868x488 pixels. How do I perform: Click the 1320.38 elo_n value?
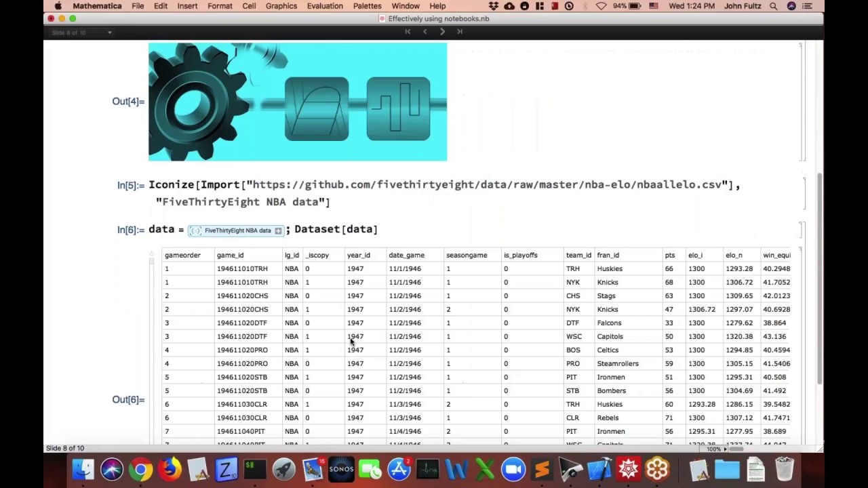click(x=738, y=337)
